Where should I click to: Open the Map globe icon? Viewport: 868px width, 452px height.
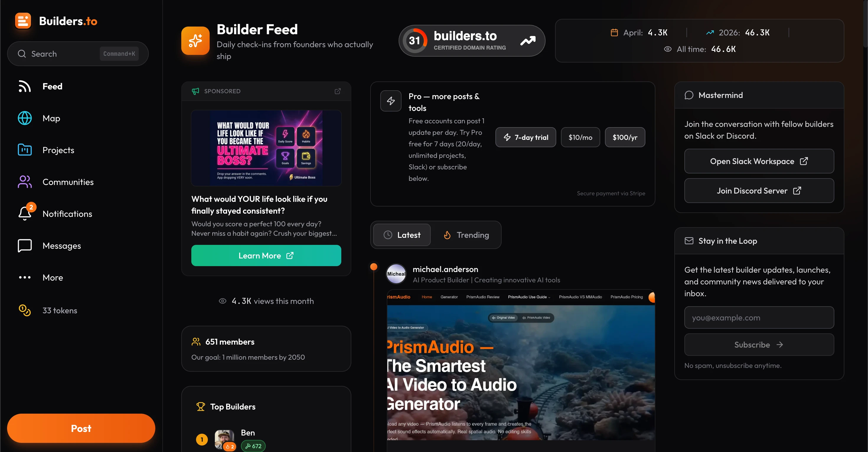click(x=25, y=118)
